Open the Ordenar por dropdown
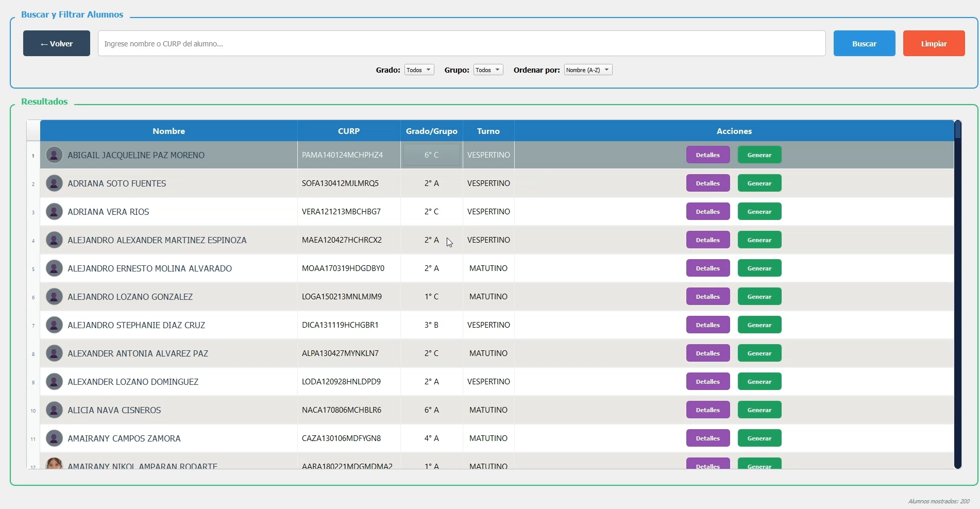980x509 pixels. click(x=588, y=70)
